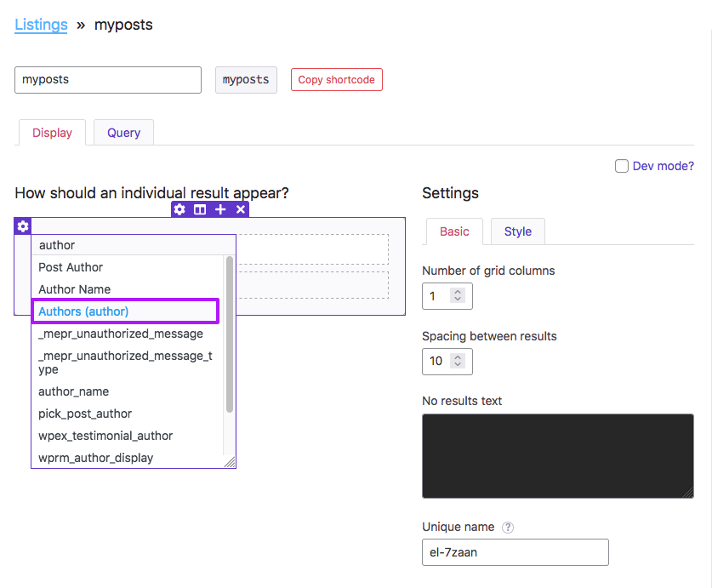Click the Copy shortcode button
Image resolution: width=712 pixels, height=588 pixels.
click(336, 80)
